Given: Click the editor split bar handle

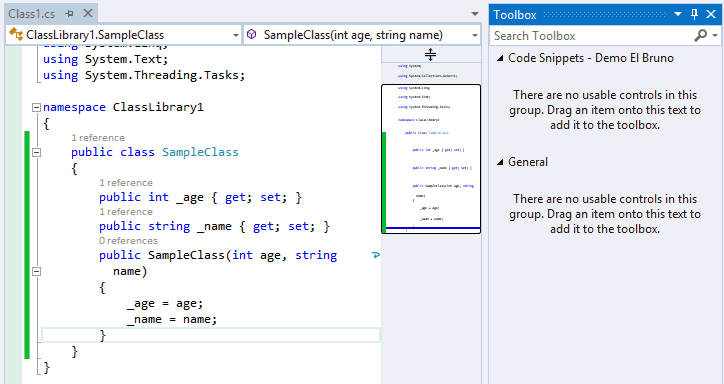Looking at the screenshot, I should [x=430, y=54].
